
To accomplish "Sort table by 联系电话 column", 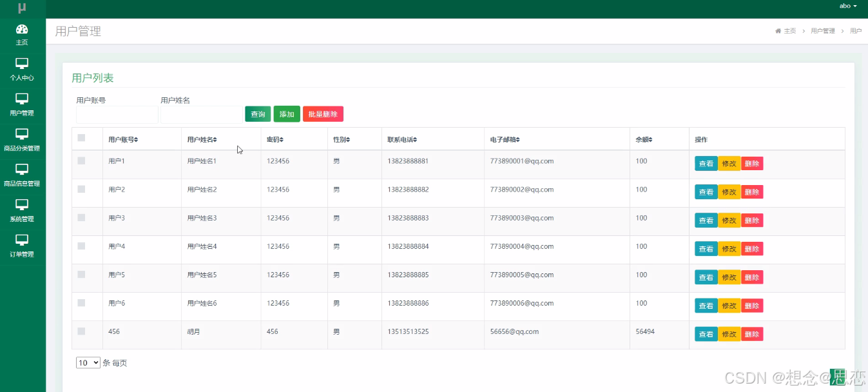I will 402,139.
